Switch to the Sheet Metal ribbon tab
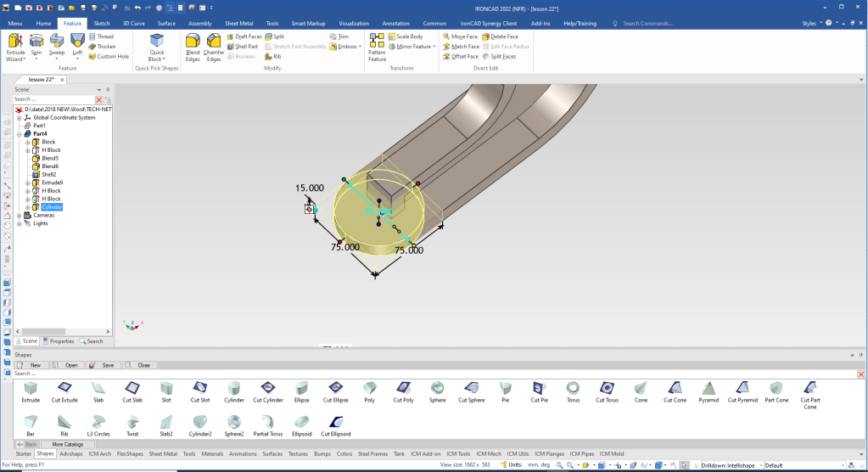The image size is (868, 472). click(x=238, y=24)
